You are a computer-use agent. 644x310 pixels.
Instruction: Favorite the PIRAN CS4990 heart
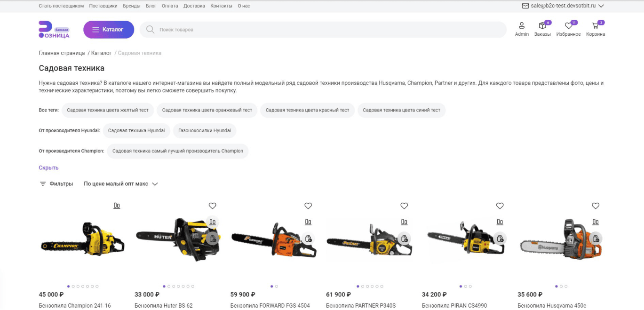tap(500, 206)
